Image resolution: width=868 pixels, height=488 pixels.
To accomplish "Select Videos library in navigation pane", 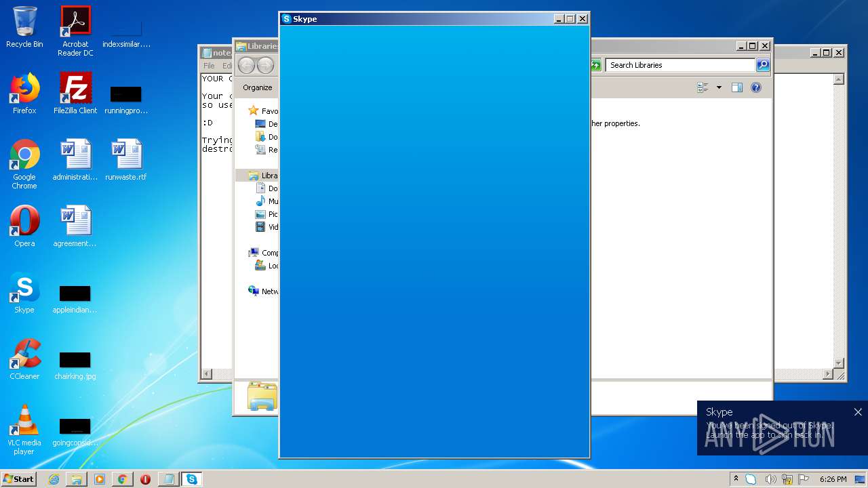I will 267,227.
